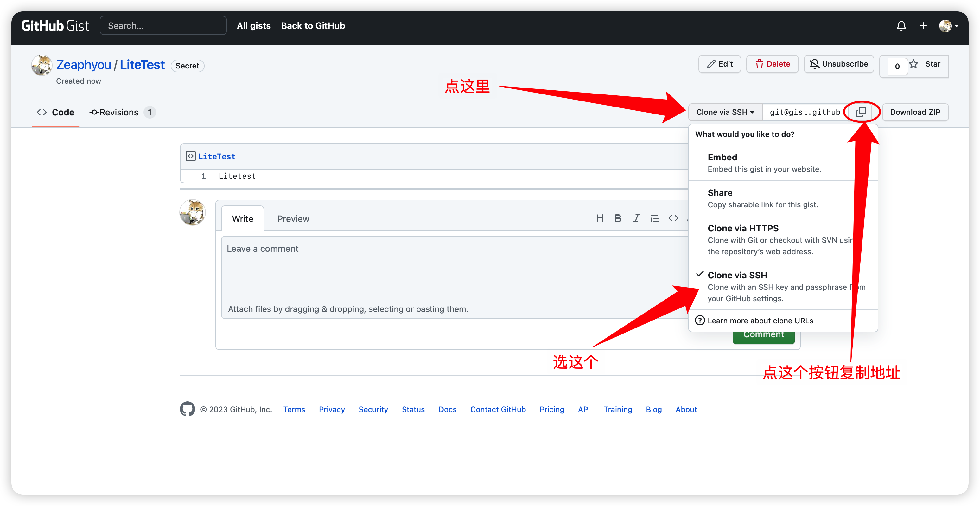Toggle bold in comment toolbar
This screenshot has width=980, height=506.
(x=618, y=218)
